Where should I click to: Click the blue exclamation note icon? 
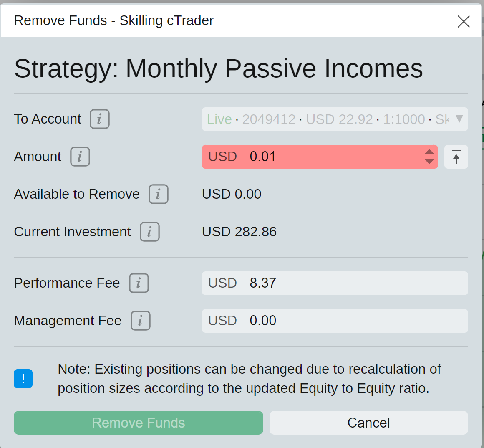23,378
